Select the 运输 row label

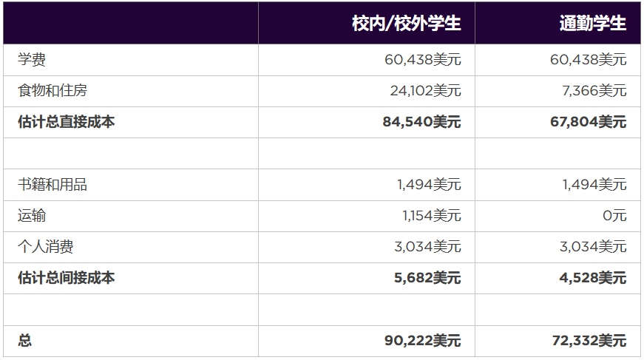tap(32, 216)
